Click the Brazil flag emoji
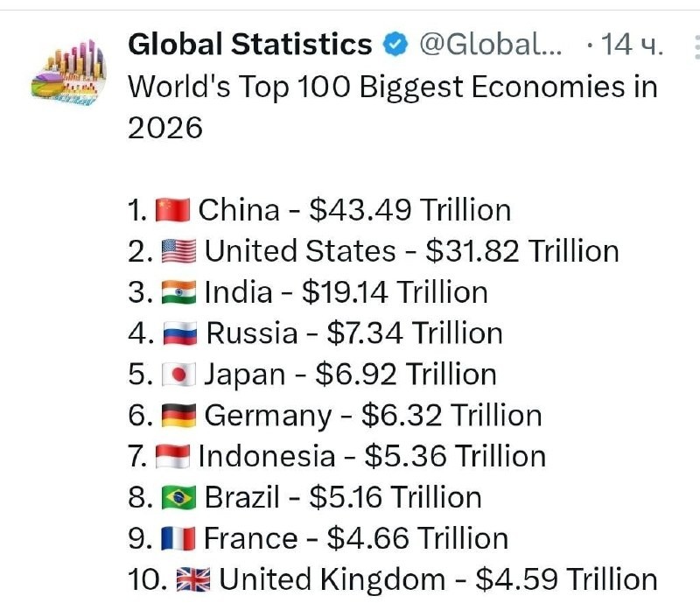This screenshot has height=603, width=700. (x=178, y=498)
